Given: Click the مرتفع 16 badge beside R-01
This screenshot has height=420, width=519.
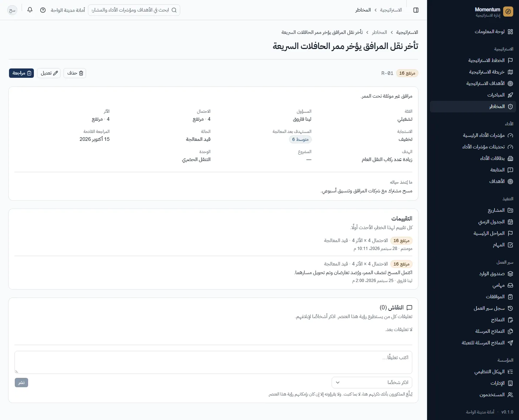Looking at the screenshot, I should point(407,73).
